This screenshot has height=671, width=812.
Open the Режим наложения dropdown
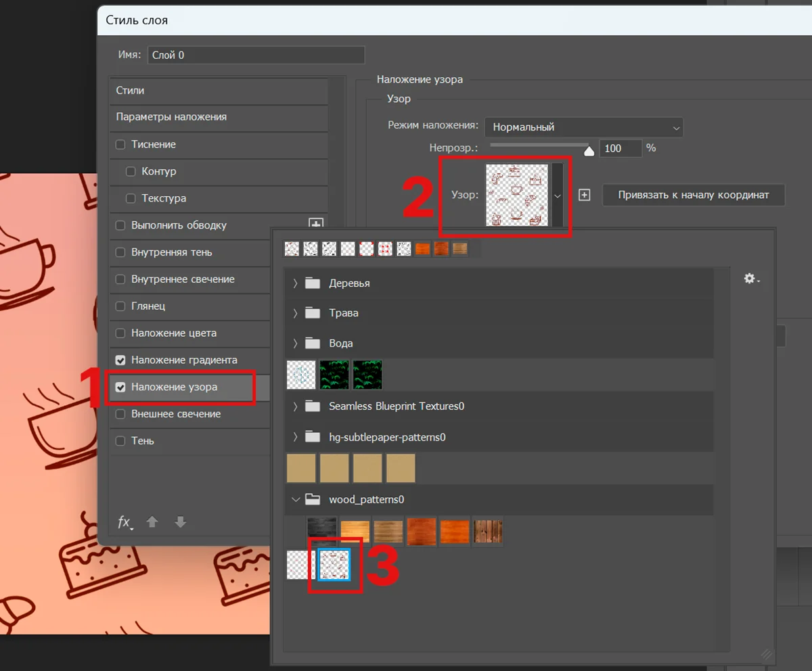tap(584, 127)
